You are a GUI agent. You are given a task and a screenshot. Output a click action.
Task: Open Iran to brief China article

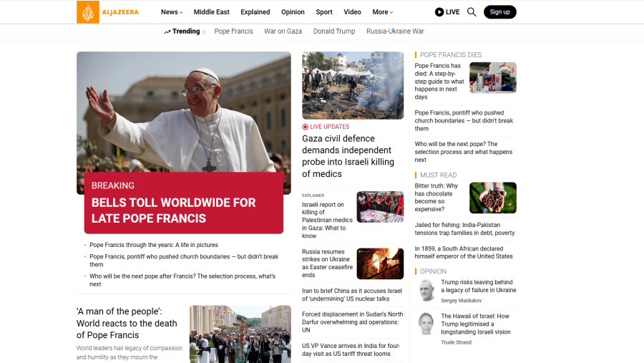(352, 294)
